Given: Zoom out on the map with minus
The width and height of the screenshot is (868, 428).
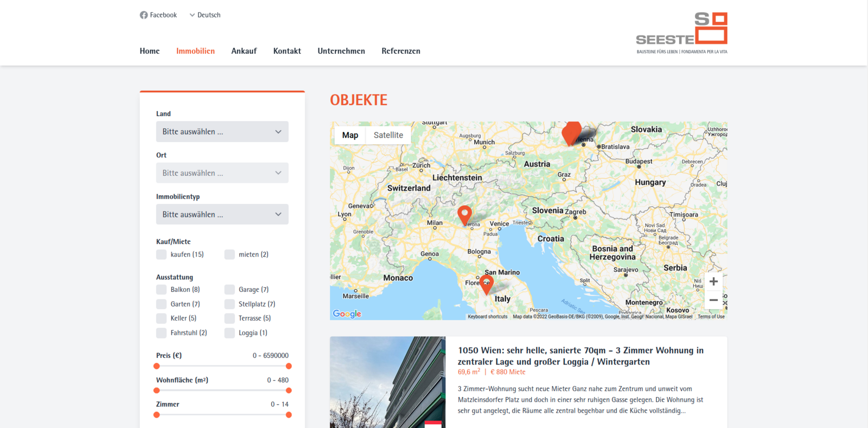Looking at the screenshot, I should coord(713,300).
